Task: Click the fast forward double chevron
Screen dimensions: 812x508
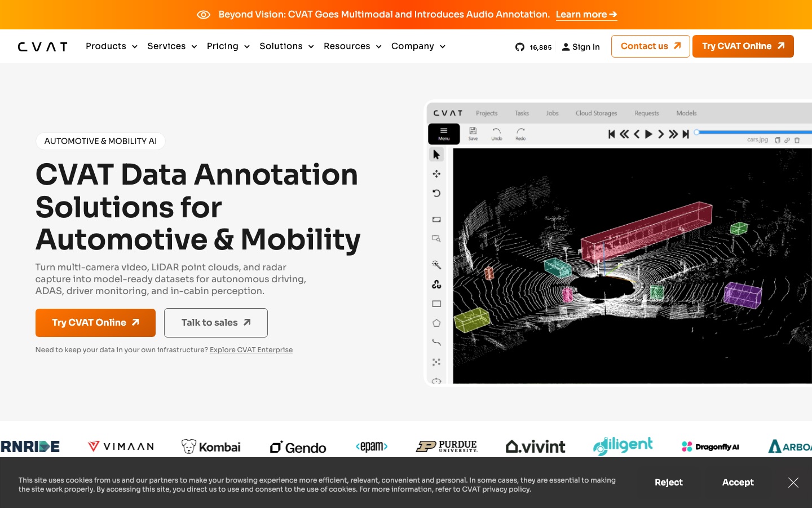Action: pos(673,134)
